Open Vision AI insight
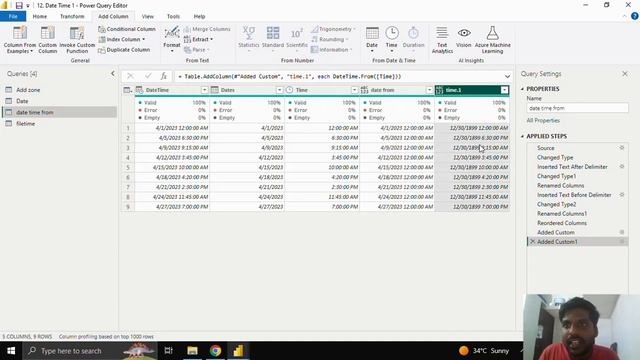 (x=464, y=38)
